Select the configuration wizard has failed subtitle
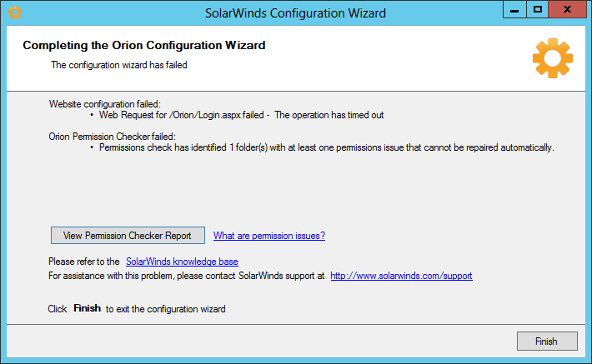This screenshot has height=364, width=592. tap(119, 65)
